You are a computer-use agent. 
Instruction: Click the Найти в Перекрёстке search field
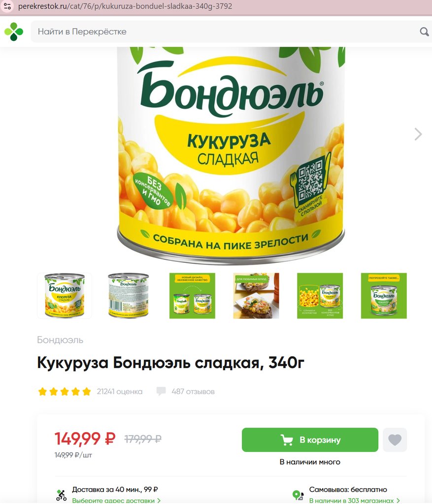225,31
